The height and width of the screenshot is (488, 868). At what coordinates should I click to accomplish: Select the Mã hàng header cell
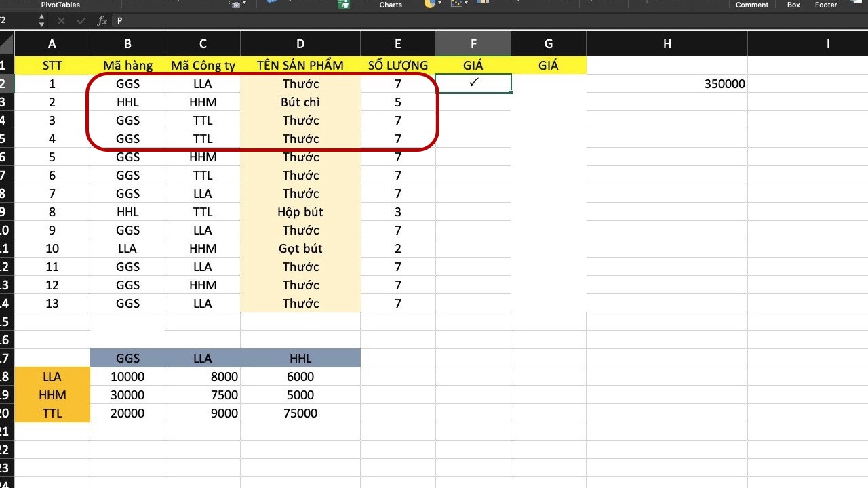pyautogui.click(x=127, y=66)
